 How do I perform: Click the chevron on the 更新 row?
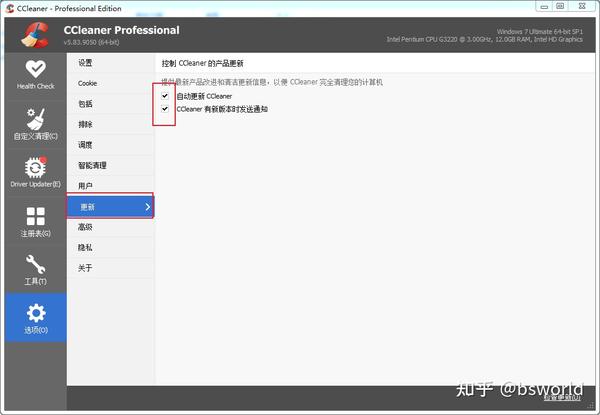[148, 207]
